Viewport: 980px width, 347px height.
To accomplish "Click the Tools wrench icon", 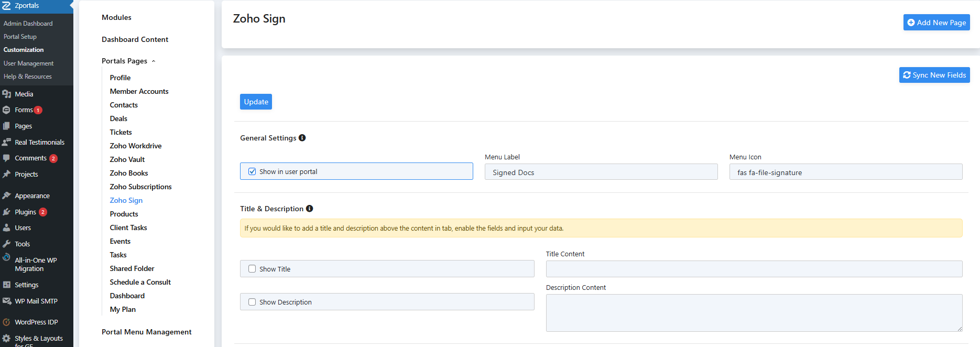I will [x=6, y=244].
